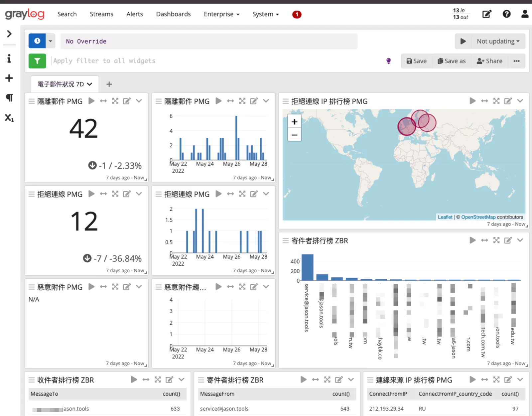
Task: Open the scratchpad edit icon in header
Action: point(487,14)
